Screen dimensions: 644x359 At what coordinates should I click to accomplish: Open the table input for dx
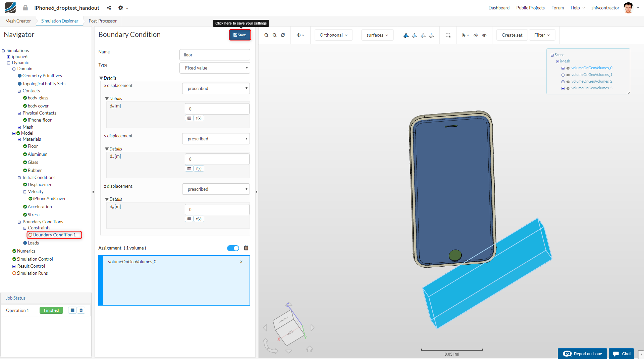189,118
